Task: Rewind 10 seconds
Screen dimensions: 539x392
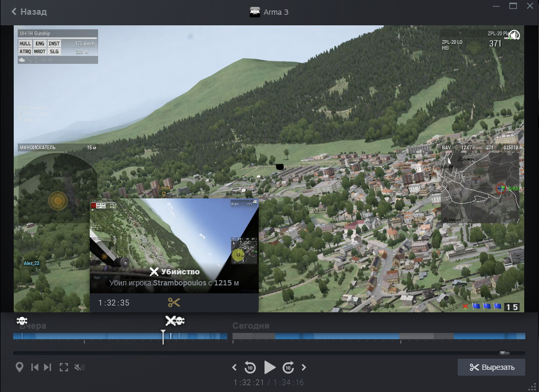Action: 250,367
